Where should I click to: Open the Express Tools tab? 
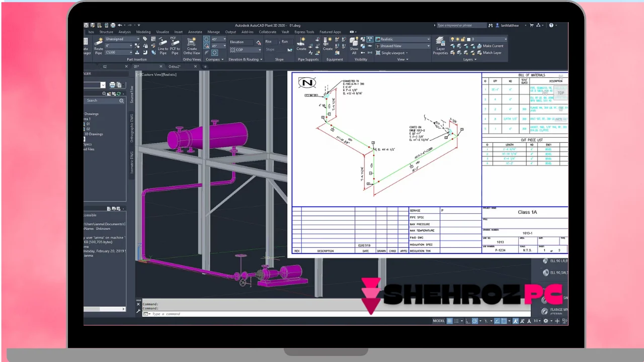(x=304, y=32)
